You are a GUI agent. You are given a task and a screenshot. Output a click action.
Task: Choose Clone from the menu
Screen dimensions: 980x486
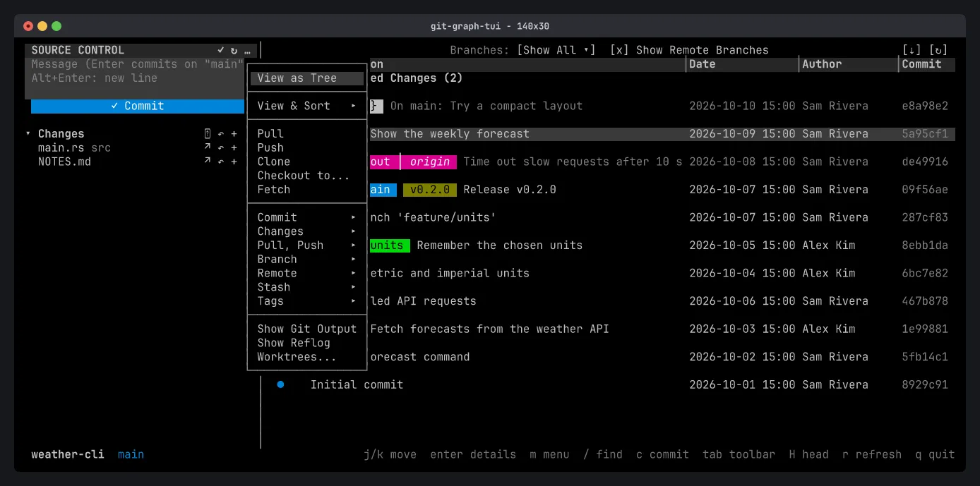coord(307,162)
